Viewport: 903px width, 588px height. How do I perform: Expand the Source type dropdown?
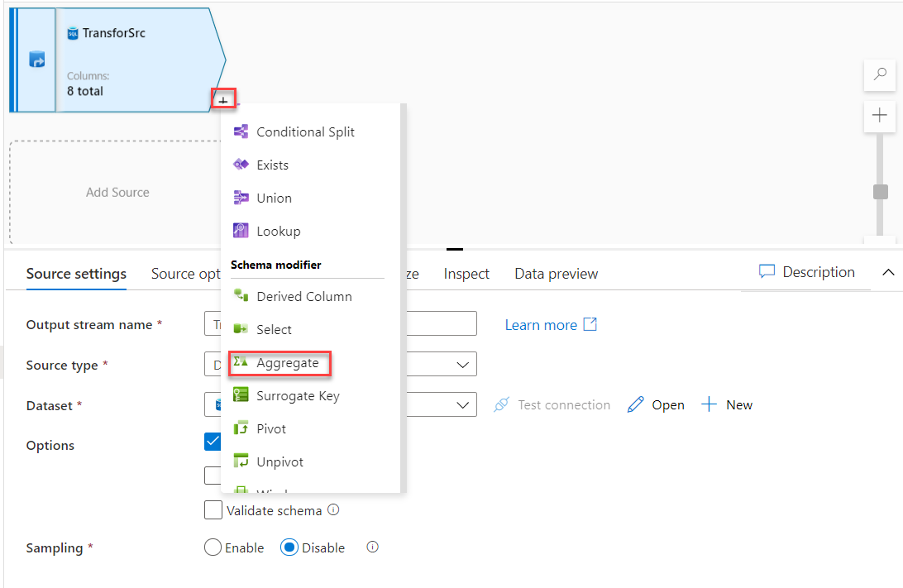click(463, 365)
